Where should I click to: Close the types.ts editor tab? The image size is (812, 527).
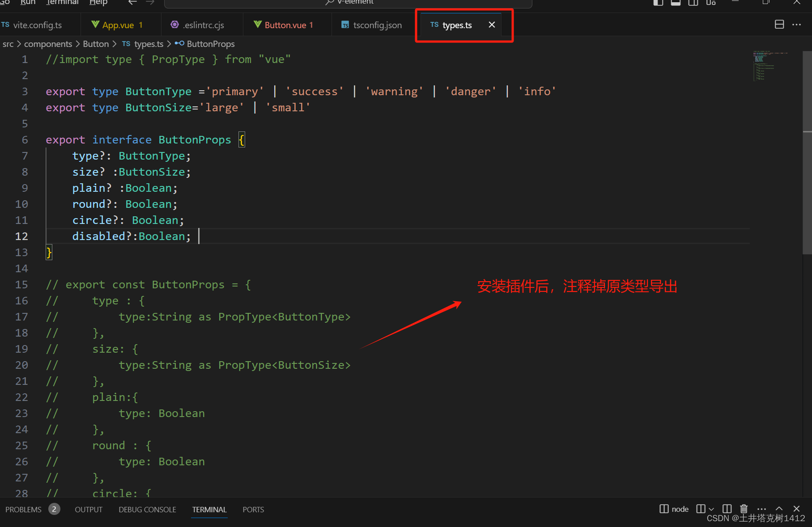492,25
